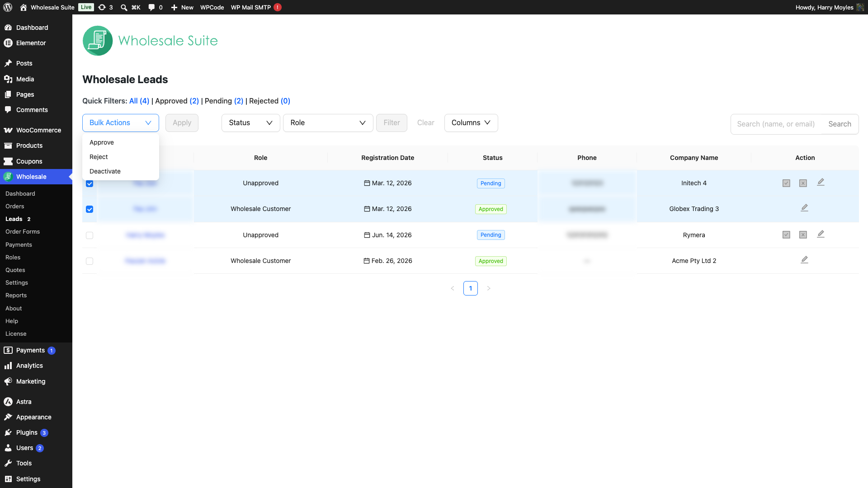Image resolution: width=868 pixels, height=488 pixels.
Task: Open the comments bubble icon in admin bar
Action: tap(151, 7)
